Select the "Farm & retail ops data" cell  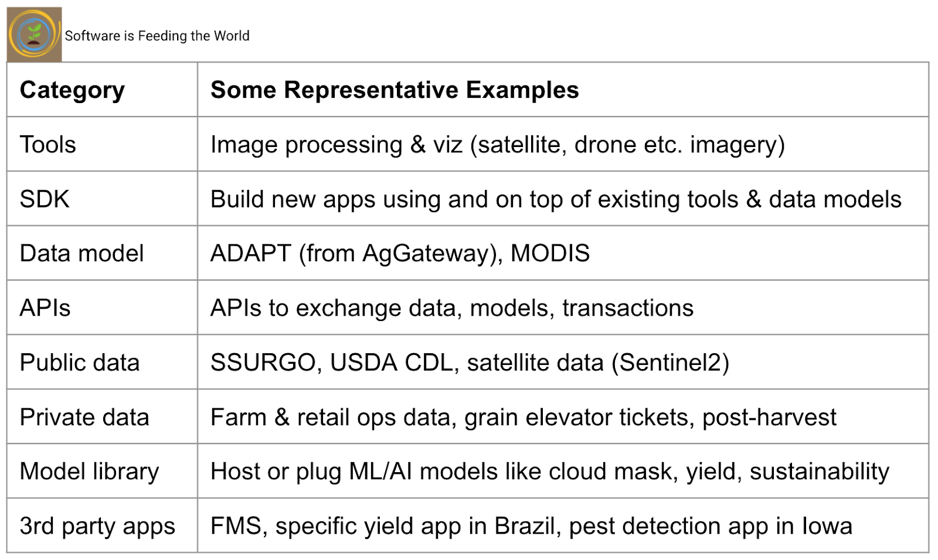[x=523, y=417]
